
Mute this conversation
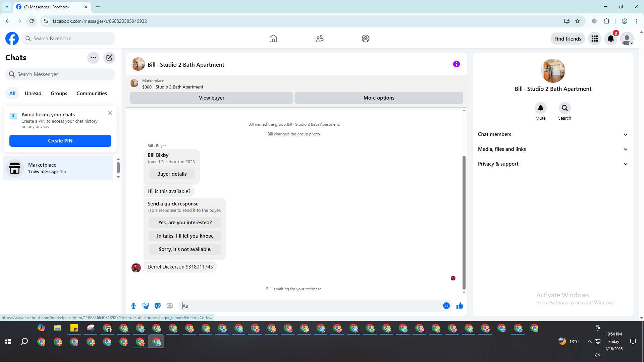pyautogui.click(x=540, y=108)
